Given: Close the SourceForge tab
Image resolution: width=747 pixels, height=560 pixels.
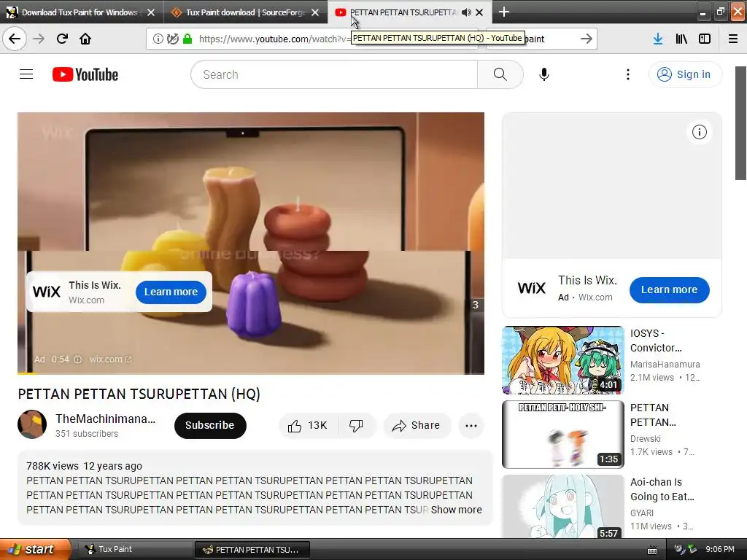Looking at the screenshot, I should point(315,12).
